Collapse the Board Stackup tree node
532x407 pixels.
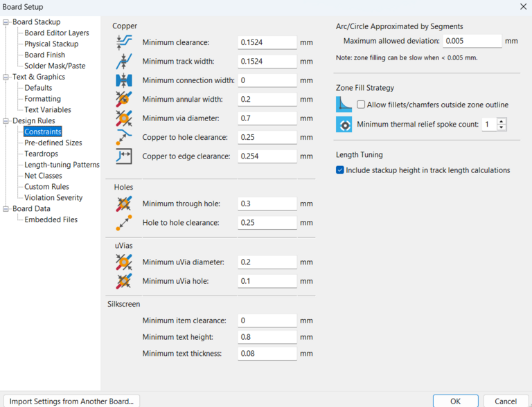(6, 22)
